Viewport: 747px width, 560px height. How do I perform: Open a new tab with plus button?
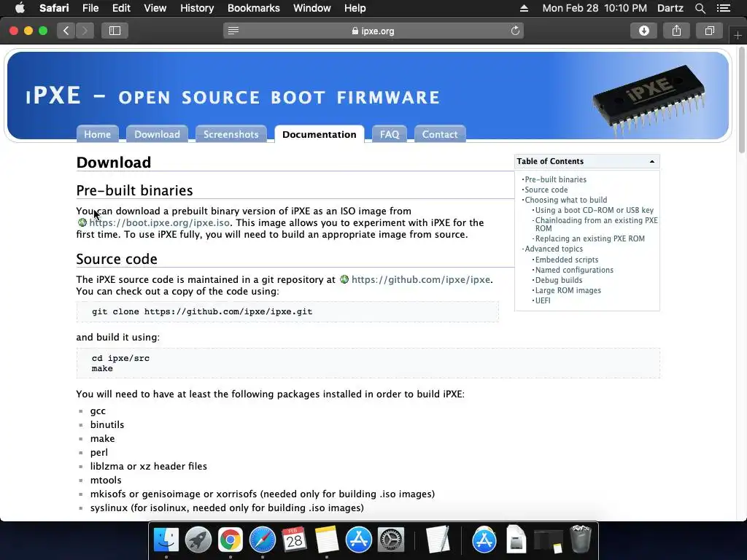coord(738,35)
